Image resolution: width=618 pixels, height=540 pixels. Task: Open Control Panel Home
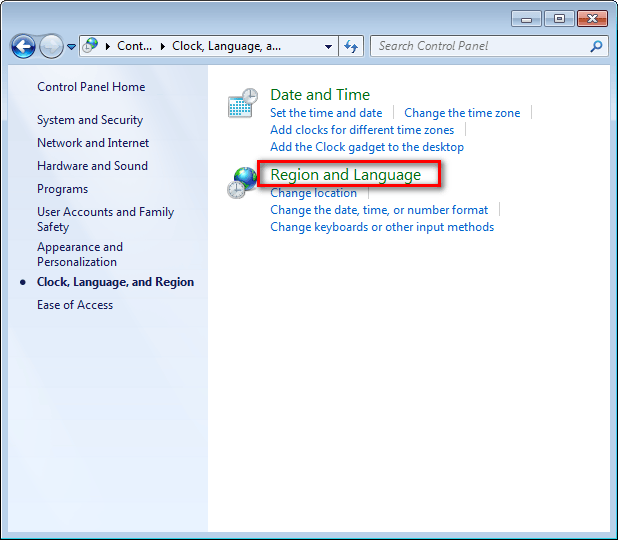click(91, 87)
